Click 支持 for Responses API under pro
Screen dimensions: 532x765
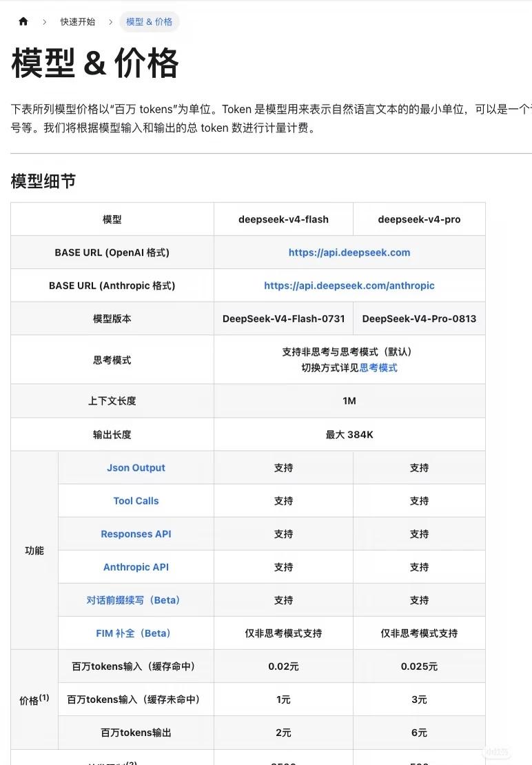click(420, 533)
